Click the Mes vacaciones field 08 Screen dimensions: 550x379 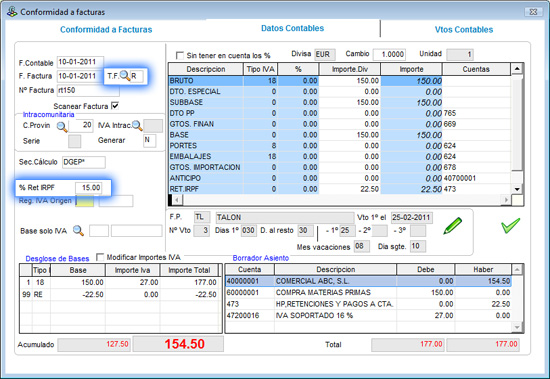361,246
